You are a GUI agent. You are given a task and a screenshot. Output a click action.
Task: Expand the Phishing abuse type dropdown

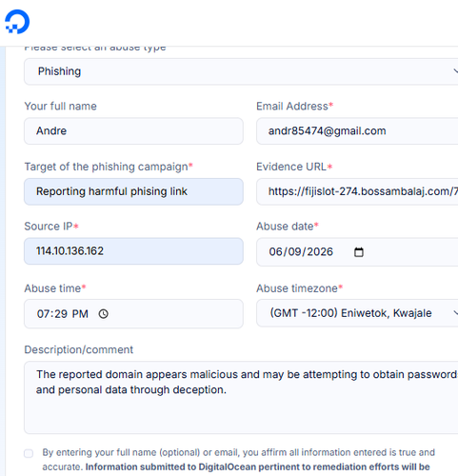pos(241,71)
